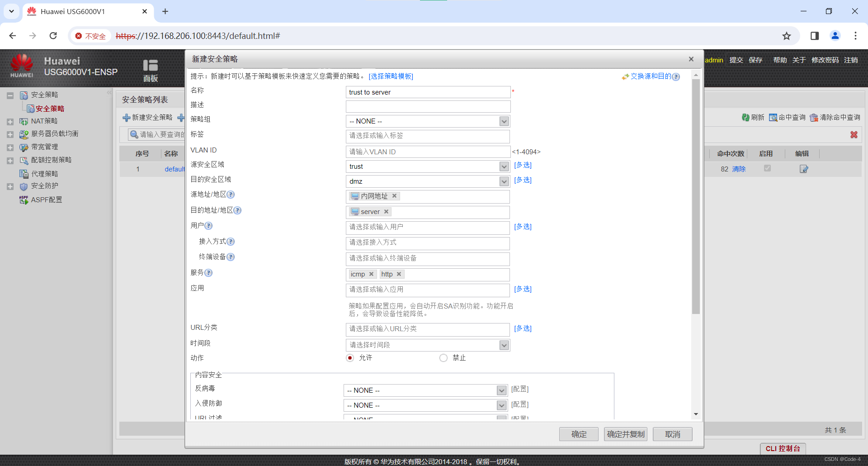This screenshot has width=868, height=466.
Task: Open the 源安全区域 trust dropdown
Action: tap(504, 166)
